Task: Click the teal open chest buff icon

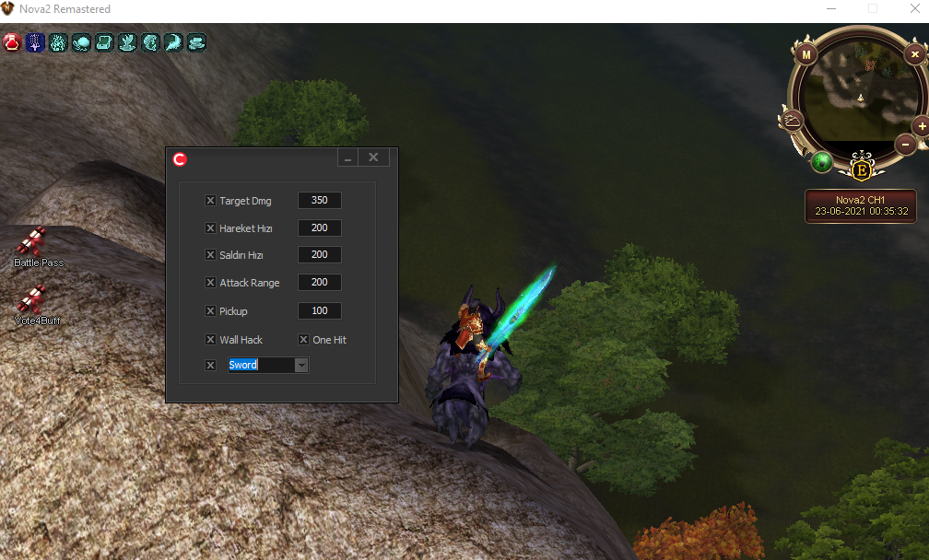Action: pos(104,42)
